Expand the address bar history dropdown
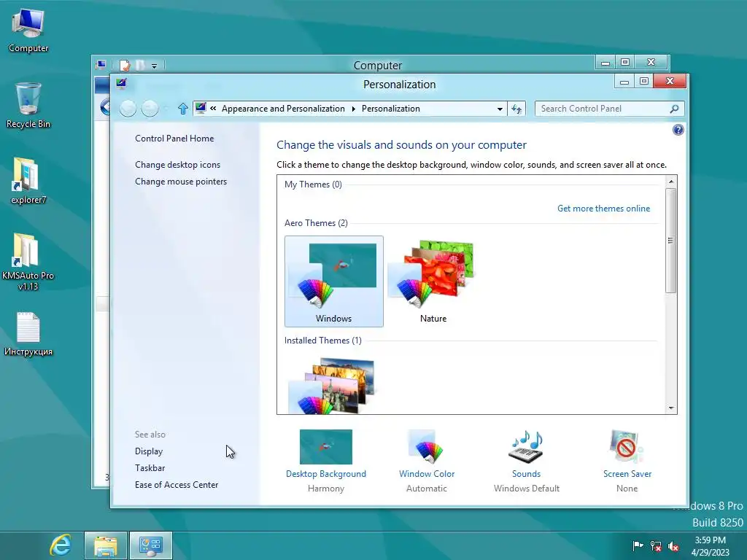Image resolution: width=747 pixels, height=560 pixels. (x=500, y=109)
